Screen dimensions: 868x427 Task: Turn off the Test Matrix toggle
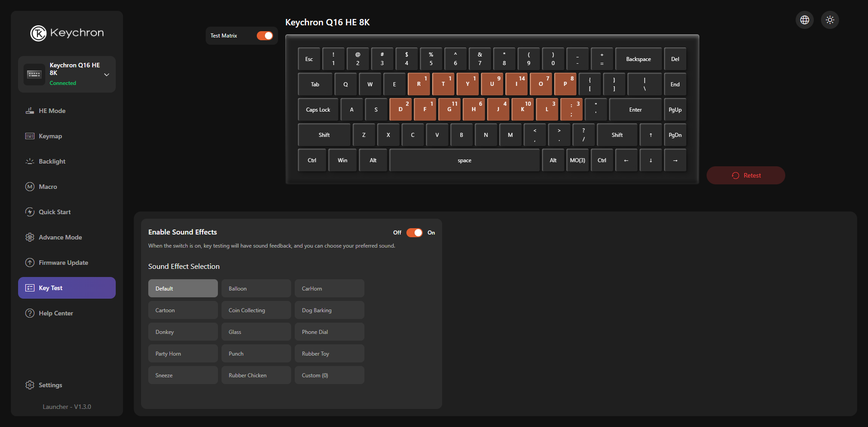tap(264, 36)
